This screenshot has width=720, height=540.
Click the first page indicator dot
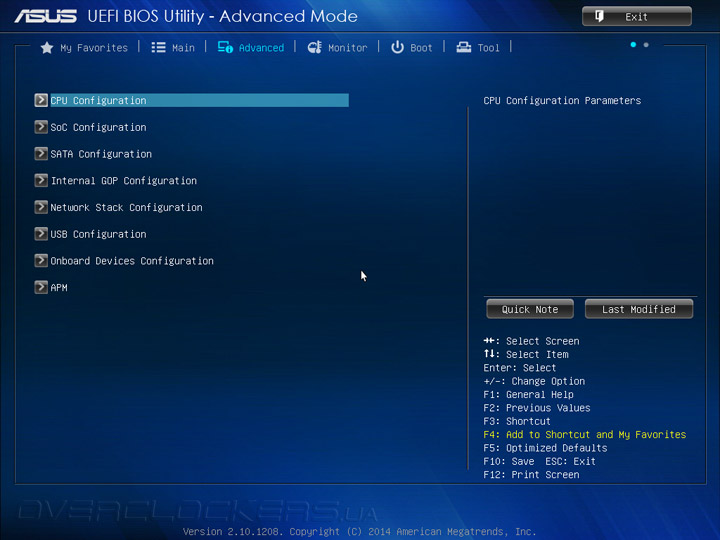tap(633, 45)
